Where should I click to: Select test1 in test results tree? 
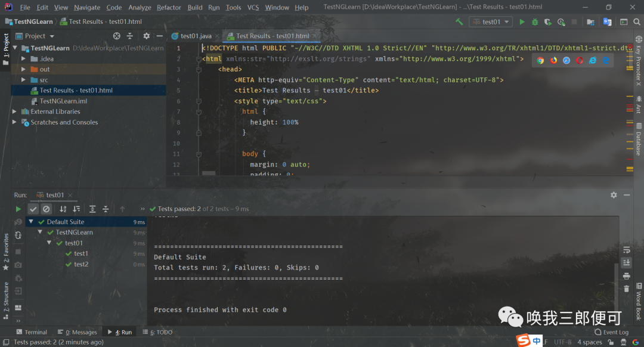click(81, 253)
